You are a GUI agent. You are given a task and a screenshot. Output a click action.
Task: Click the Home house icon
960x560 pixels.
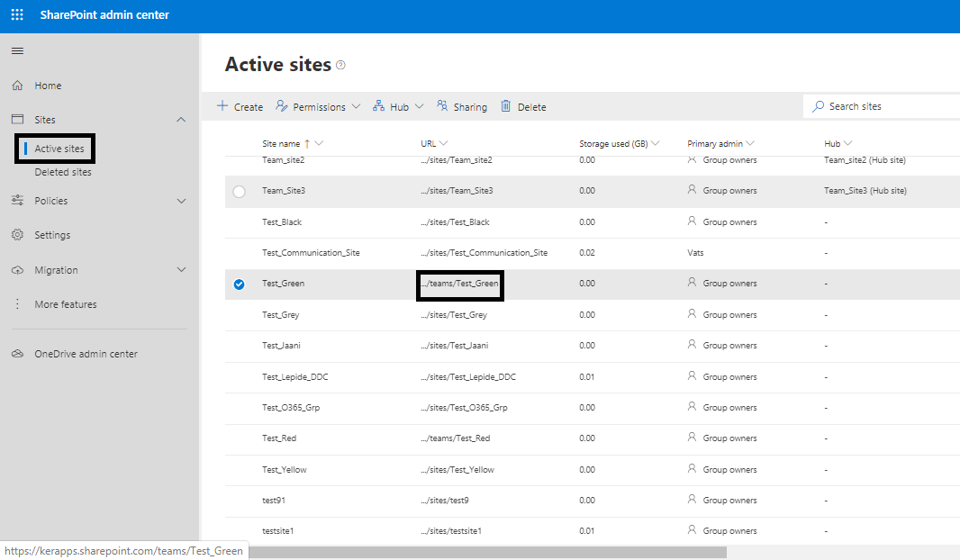(17, 85)
